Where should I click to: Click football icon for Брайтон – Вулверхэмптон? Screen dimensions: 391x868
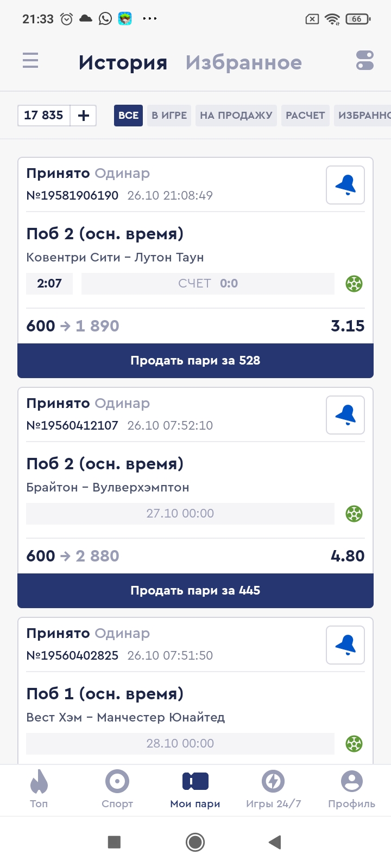tap(354, 514)
